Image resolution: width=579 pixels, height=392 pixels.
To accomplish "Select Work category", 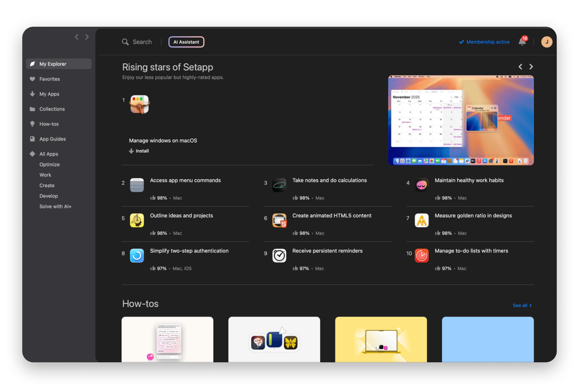I will (x=45, y=175).
